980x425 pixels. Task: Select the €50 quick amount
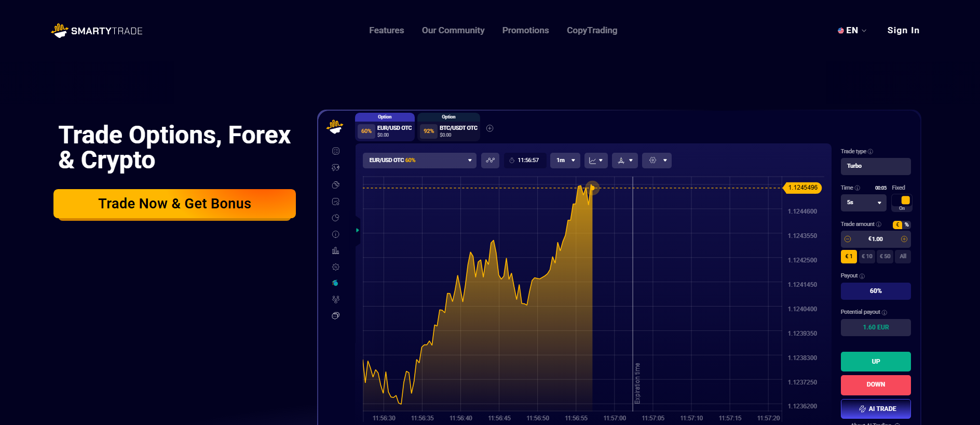(x=885, y=257)
